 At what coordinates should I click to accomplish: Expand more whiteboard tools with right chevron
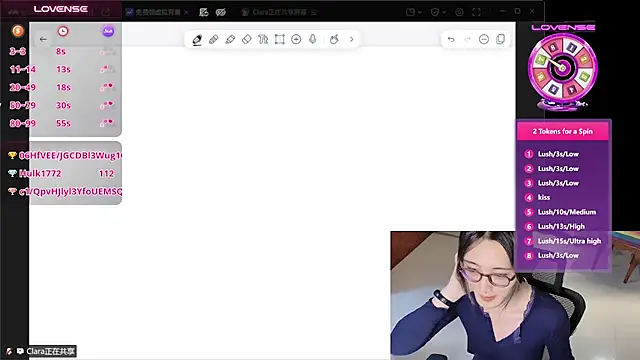351,39
